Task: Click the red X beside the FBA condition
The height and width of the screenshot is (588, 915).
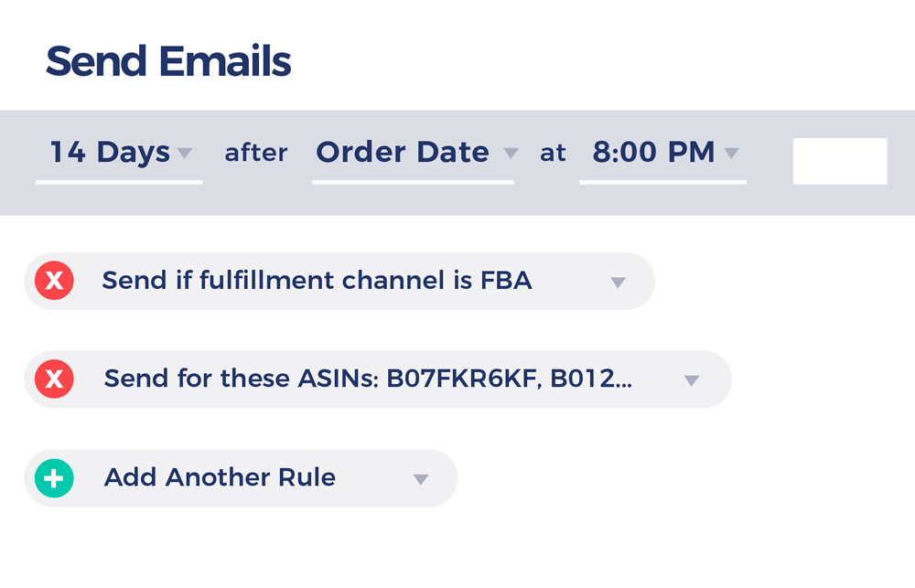Action: [54, 281]
